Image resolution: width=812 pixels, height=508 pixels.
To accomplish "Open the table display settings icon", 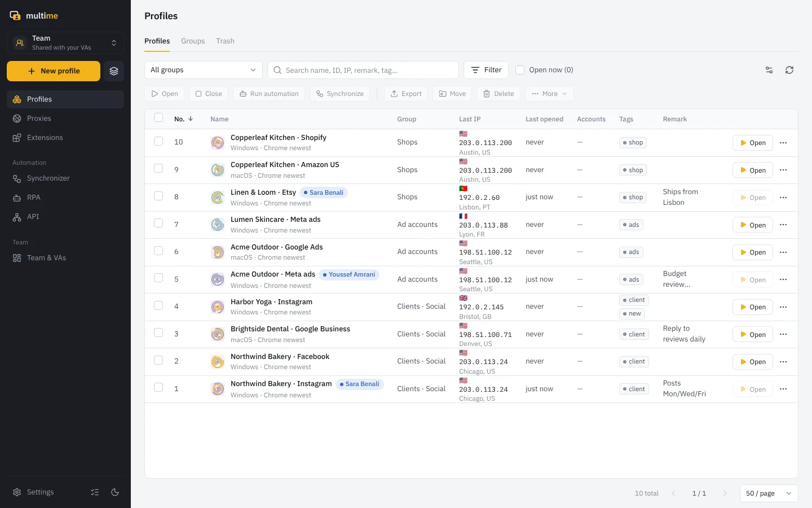I will coord(769,70).
